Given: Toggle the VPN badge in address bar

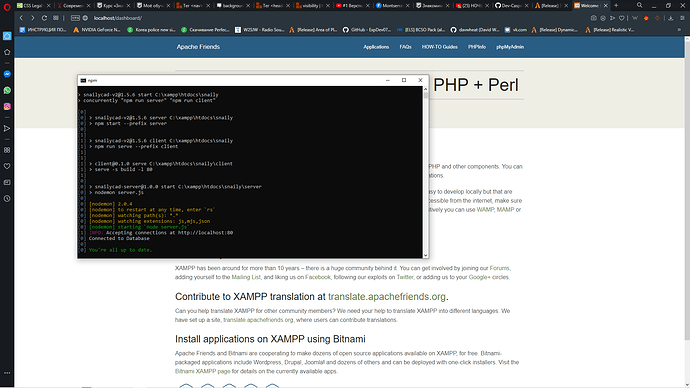Looking at the screenshot, I should 75,18.
